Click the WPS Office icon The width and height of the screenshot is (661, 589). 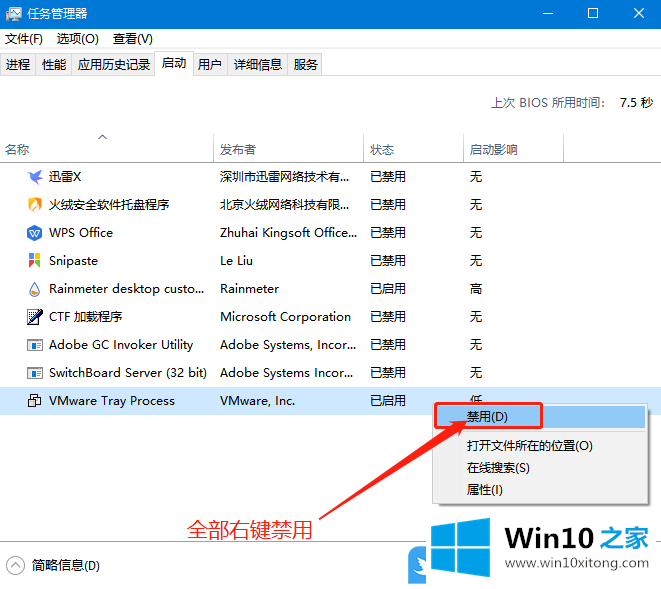point(35,233)
